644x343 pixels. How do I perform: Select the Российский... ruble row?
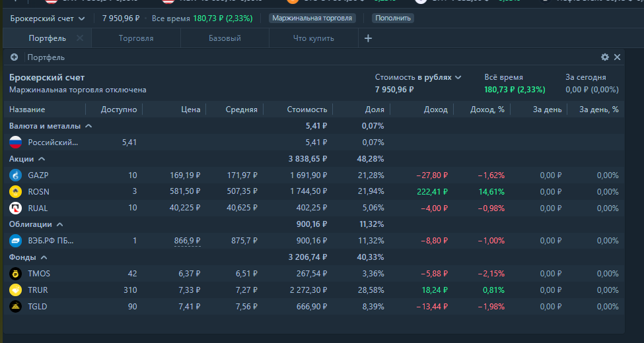(314, 142)
